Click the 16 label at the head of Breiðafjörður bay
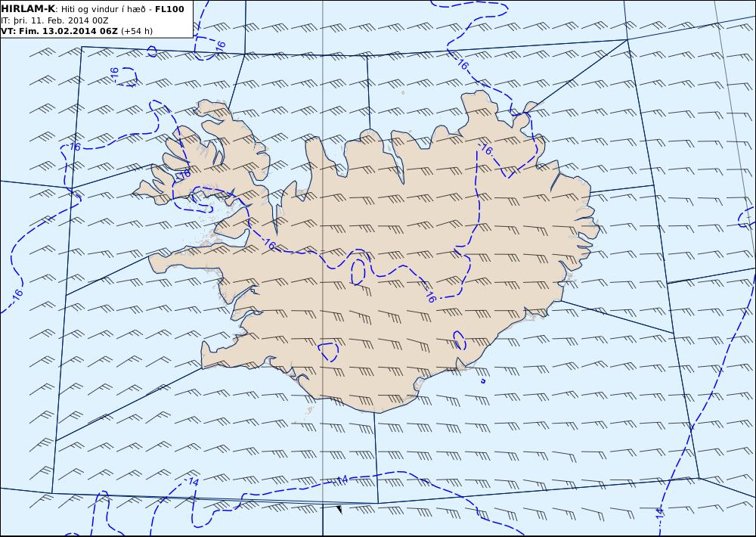Screen dimensions: 756x537 (269, 244)
